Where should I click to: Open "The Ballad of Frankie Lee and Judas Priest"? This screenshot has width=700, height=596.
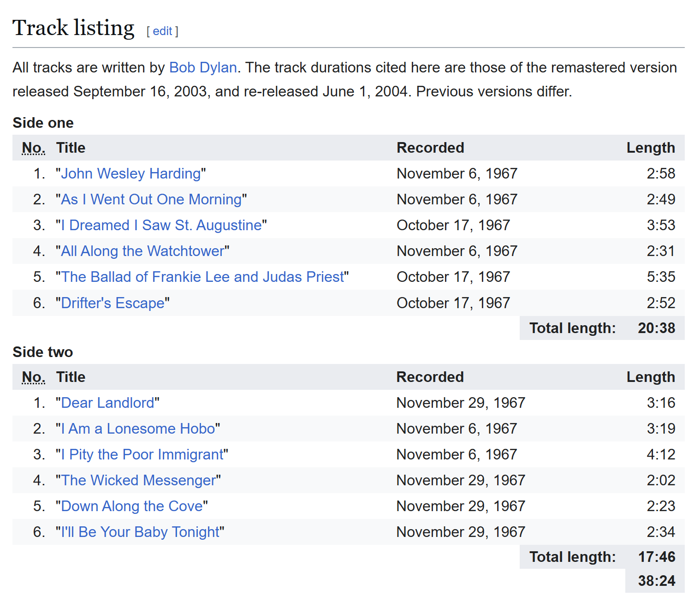(202, 277)
